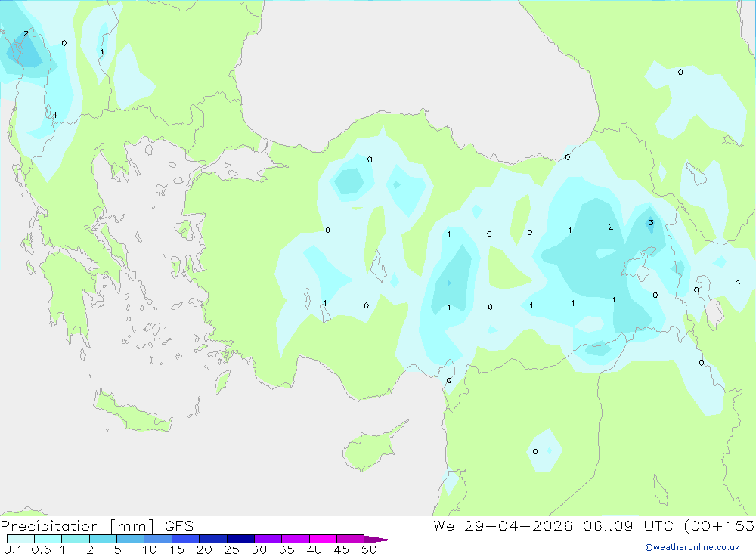Click the "0.1" legend scale label
Viewport: 756px width, 554px height.
click(13, 549)
